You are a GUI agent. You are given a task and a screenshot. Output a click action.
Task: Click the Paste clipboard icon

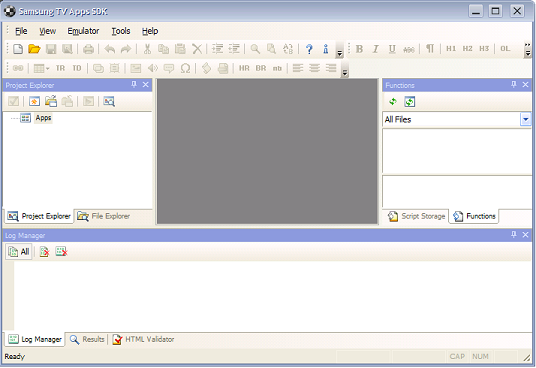tap(180, 49)
